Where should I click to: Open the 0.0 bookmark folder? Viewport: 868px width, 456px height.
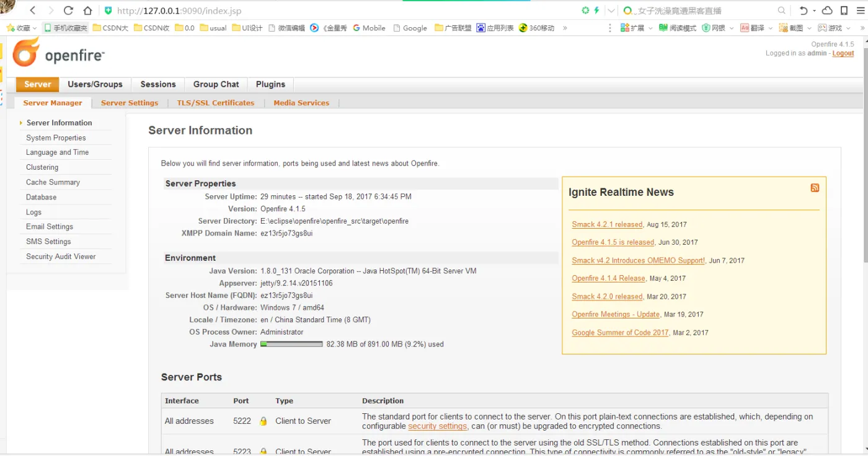185,28
